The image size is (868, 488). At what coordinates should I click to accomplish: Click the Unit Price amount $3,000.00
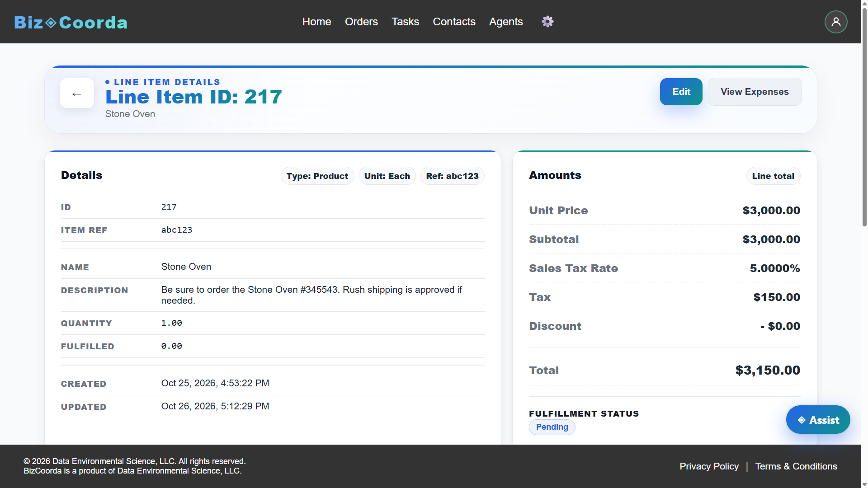pos(771,210)
